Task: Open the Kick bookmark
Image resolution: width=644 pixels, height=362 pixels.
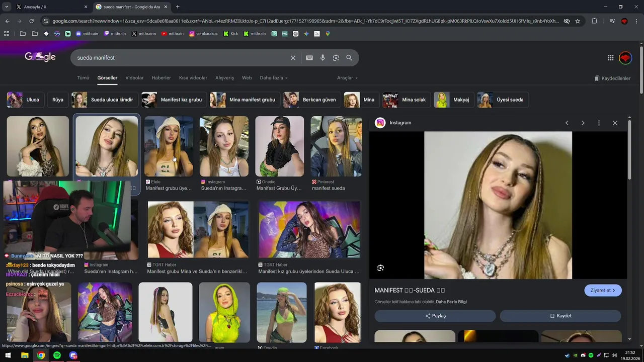Action: click(231, 34)
